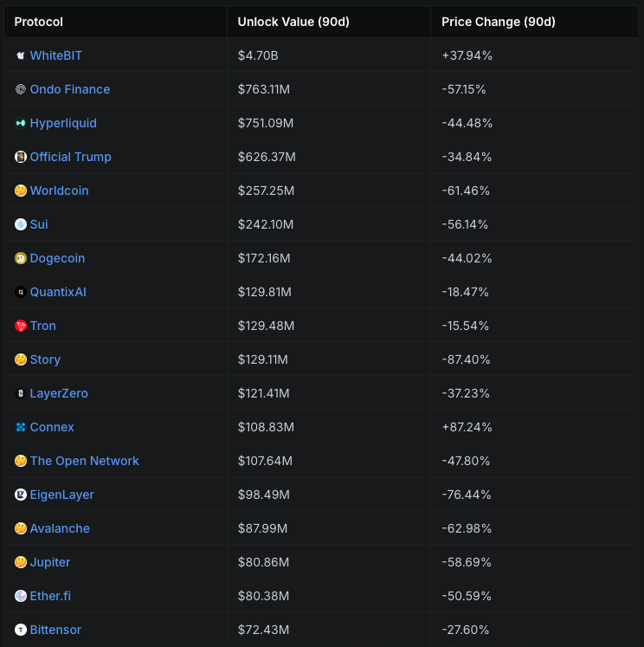
Task: Select the $129.81M unlock value
Action: coord(265,292)
